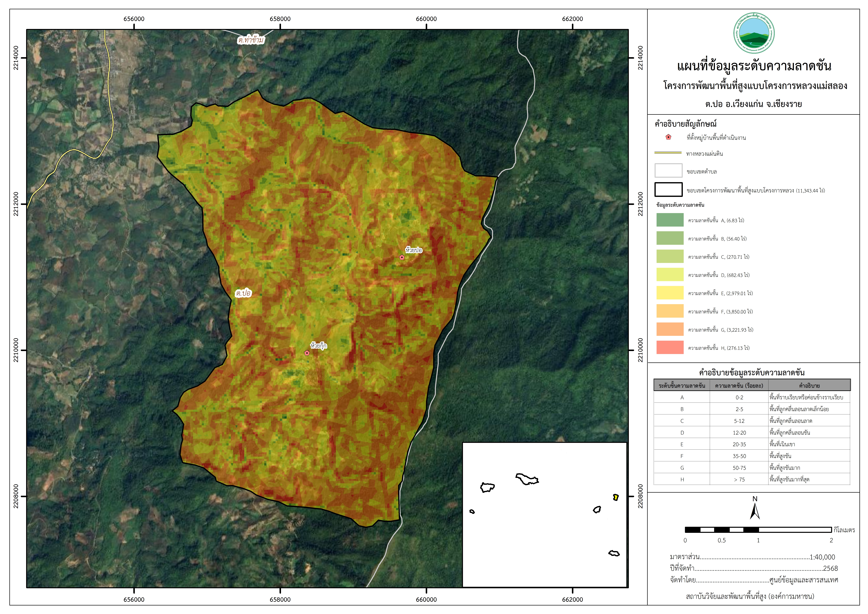868x614 pixels.
Task: Click the legend's yellow highway line symbol
Action: [x=668, y=153]
